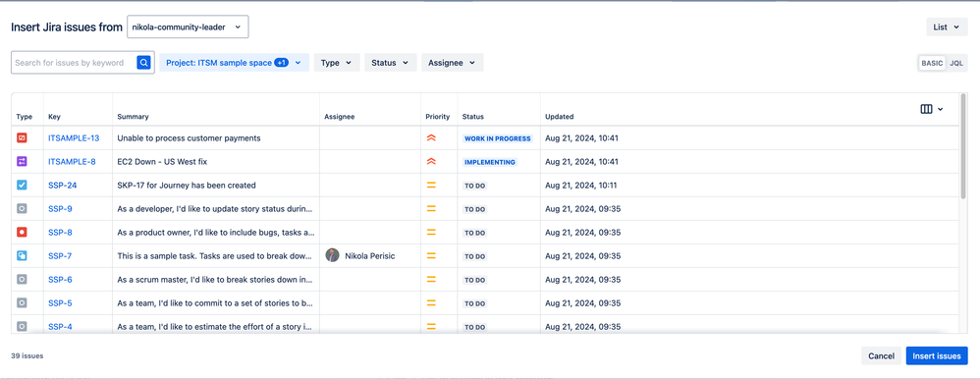
Task: Click 'Aug 21, 2024, 10:11' updated cell
Action: pyautogui.click(x=582, y=186)
